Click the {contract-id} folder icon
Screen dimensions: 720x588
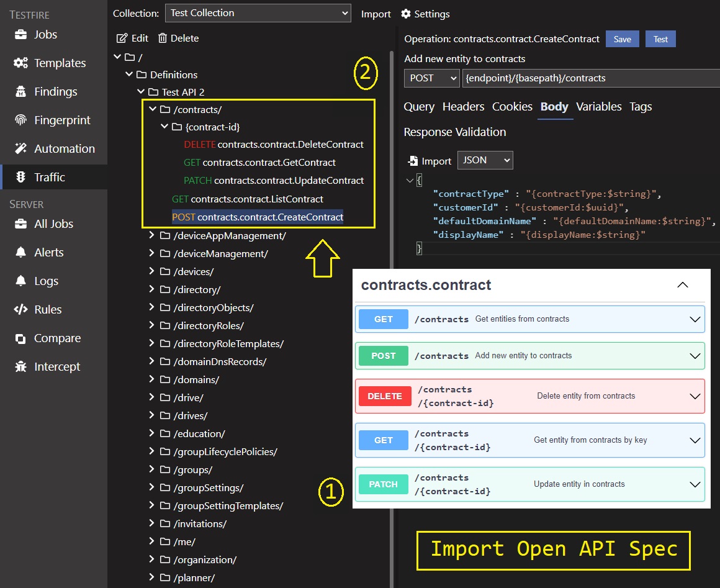[x=177, y=127]
